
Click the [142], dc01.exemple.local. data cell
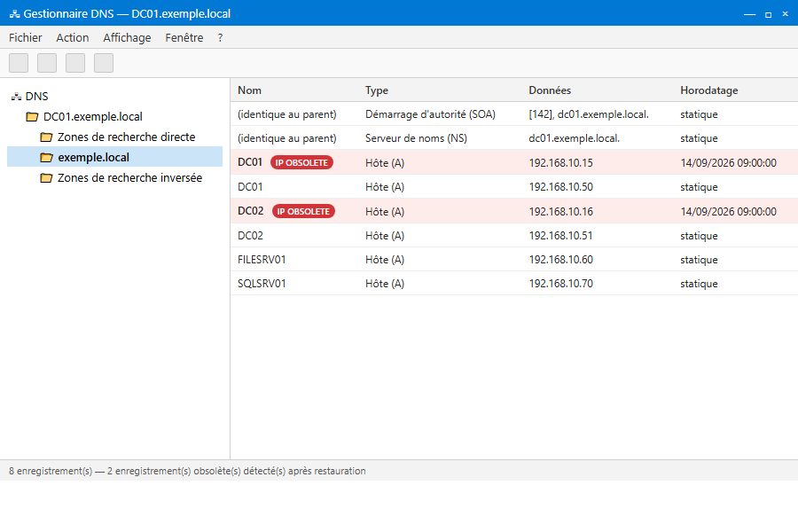(589, 114)
